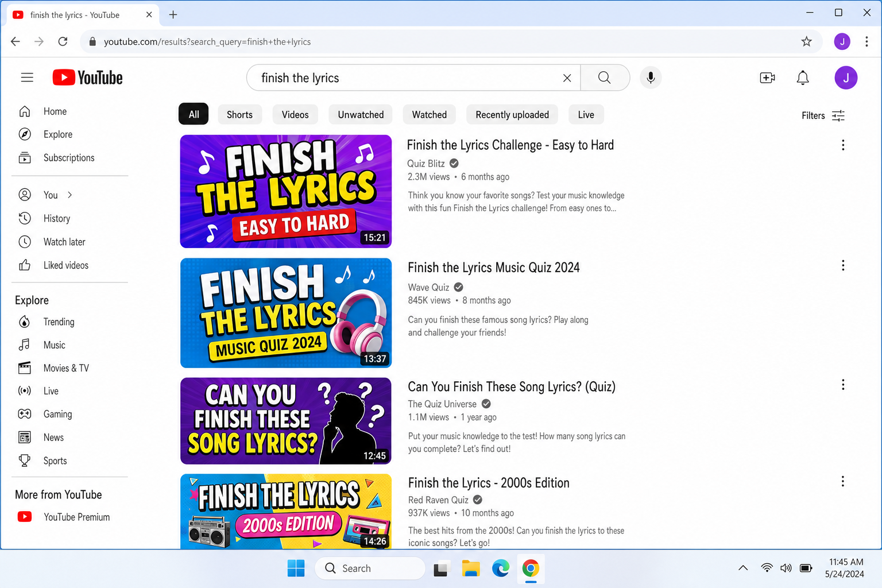The width and height of the screenshot is (882, 588).
Task: Visit The Quiz Universe channel
Action: pyautogui.click(x=442, y=404)
